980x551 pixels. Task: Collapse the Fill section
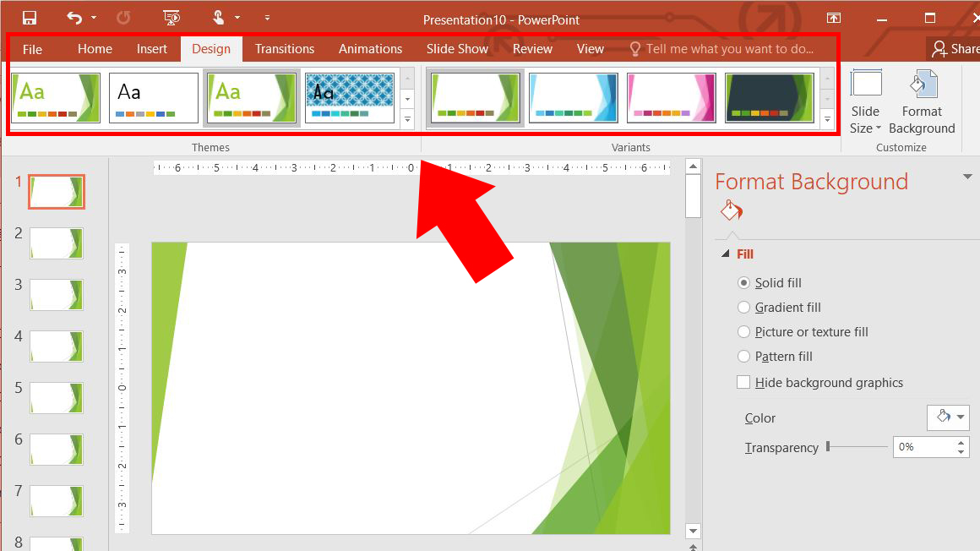[725, 254]
